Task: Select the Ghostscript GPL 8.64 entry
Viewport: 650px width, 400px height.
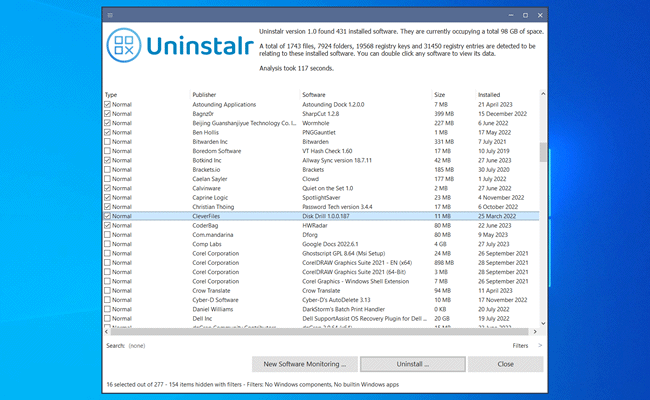Action: [344, 253]
